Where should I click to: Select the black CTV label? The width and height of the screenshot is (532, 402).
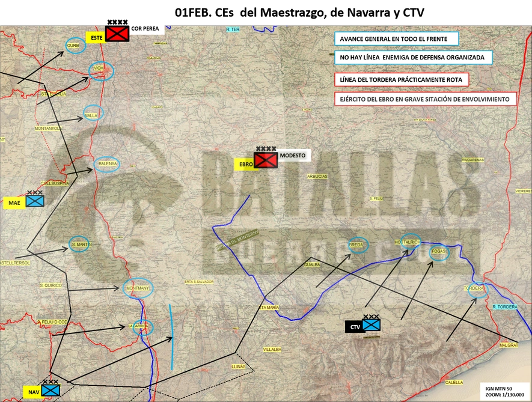pyautogui.click(x=354, y=327)
